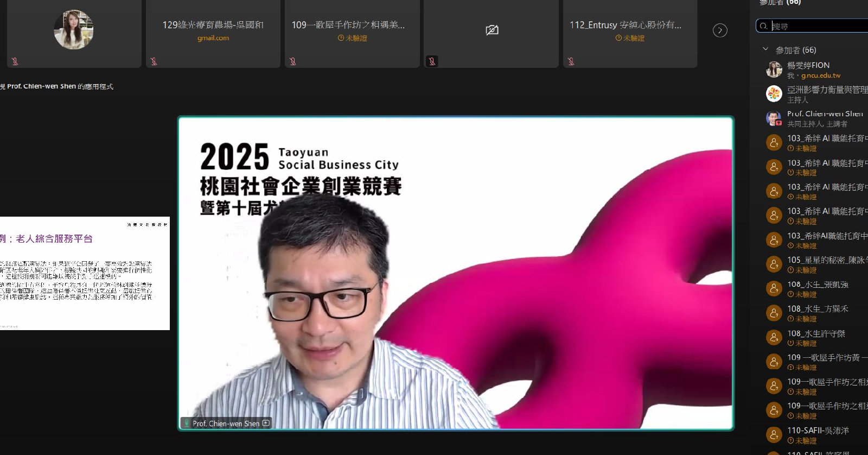The width and height of the screenshot is (868, 455).
Task: Click 未驗證 badge on the 112_Entrusy tile
Action: 630,38
